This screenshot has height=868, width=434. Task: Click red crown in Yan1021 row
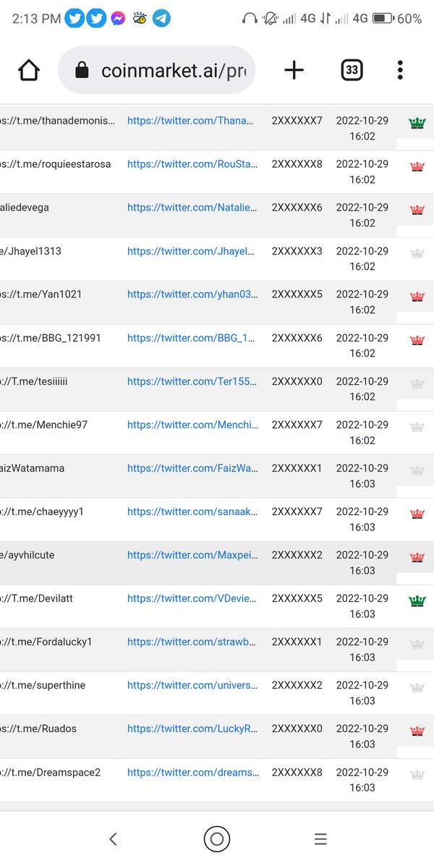click(417, 297)
